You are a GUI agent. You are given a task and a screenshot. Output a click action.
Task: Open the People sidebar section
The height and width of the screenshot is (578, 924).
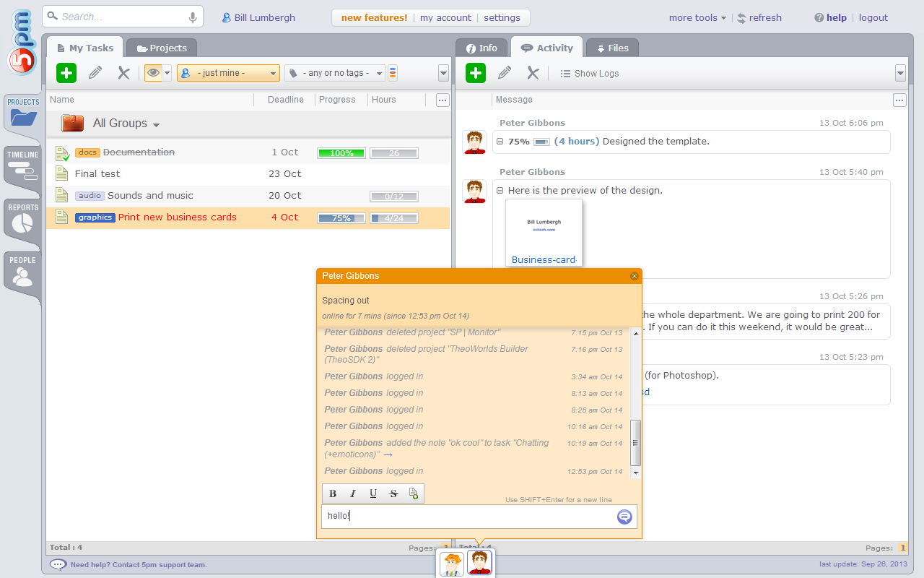(22, 272)
